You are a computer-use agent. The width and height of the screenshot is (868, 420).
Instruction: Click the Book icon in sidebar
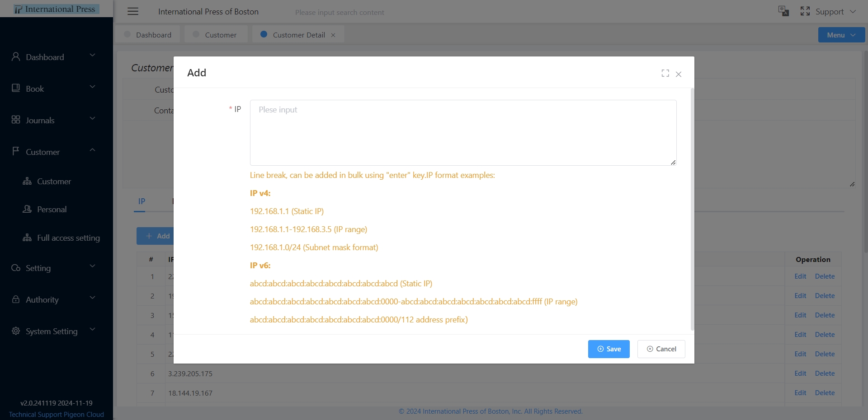pos(16,88)
